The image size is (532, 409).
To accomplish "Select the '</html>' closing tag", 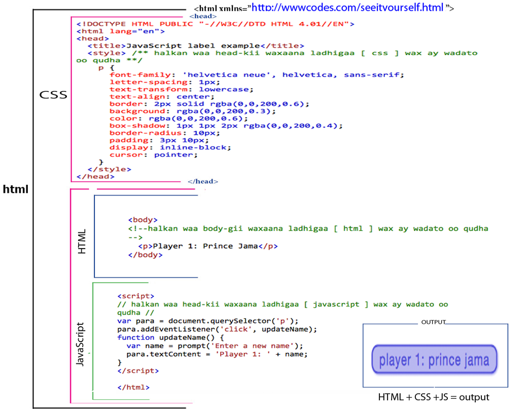I will pos(133,387).
